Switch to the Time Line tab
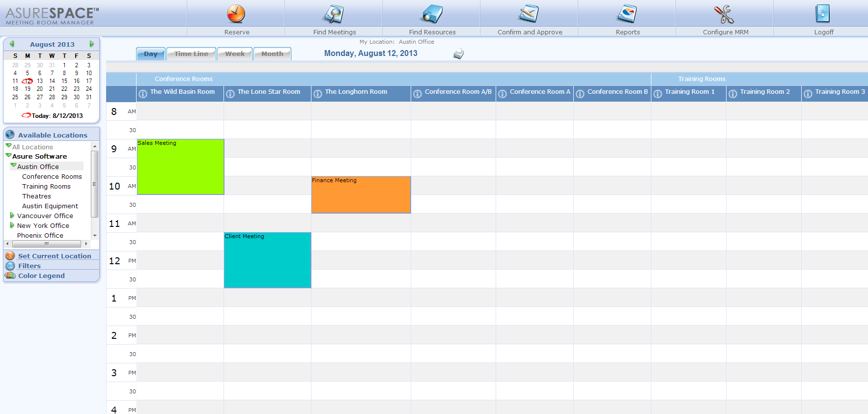 pos(191,54)
